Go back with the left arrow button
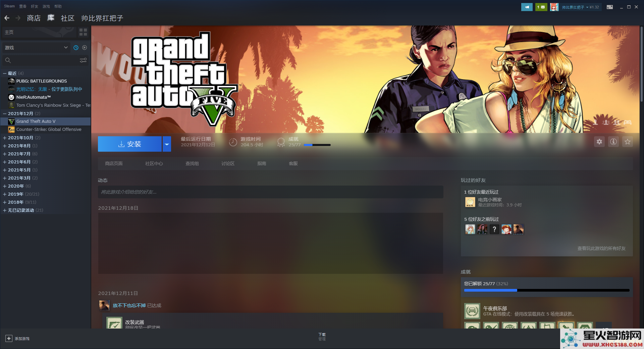 point(7,18)
